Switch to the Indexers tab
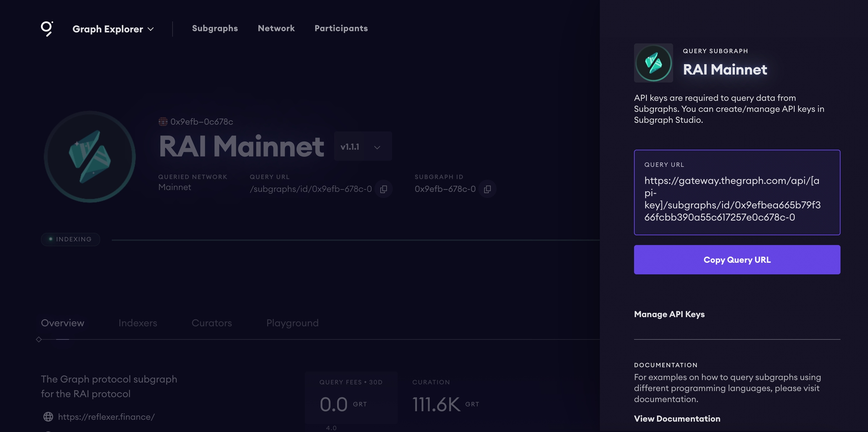The width and height of the screenshot is (868, 432). point(138,323)
